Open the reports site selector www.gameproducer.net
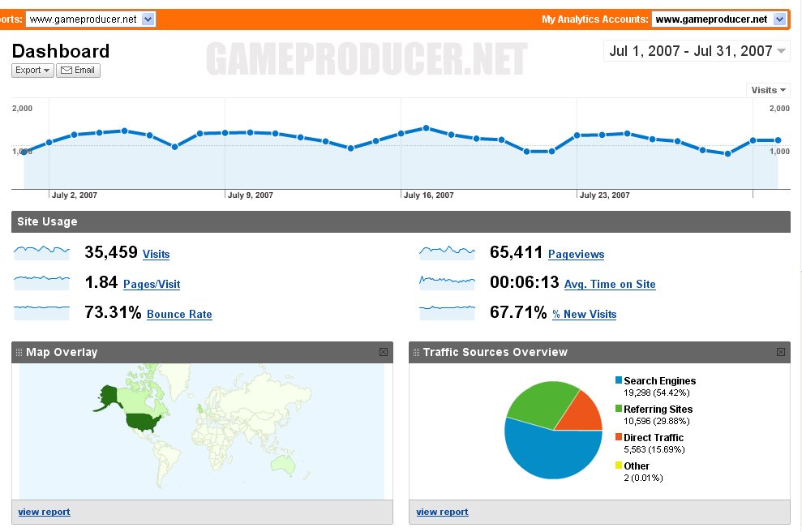 (90, 19)
